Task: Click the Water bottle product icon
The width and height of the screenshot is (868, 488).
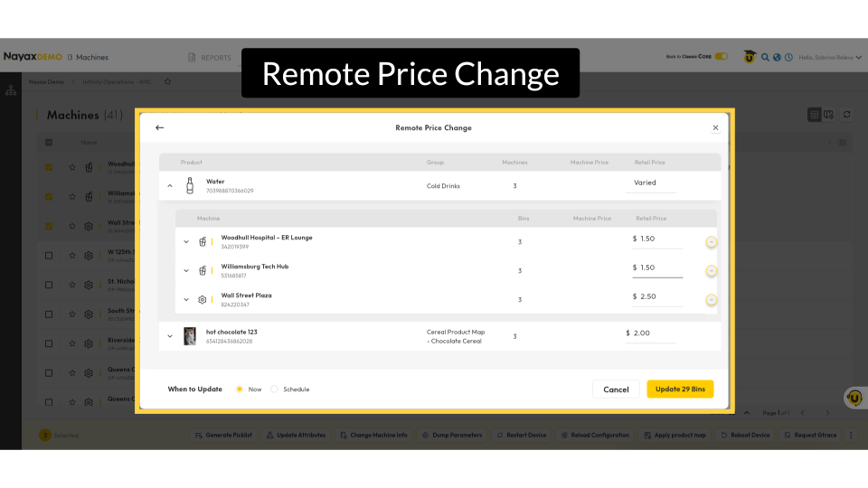Action: click(x=190, y=185)
